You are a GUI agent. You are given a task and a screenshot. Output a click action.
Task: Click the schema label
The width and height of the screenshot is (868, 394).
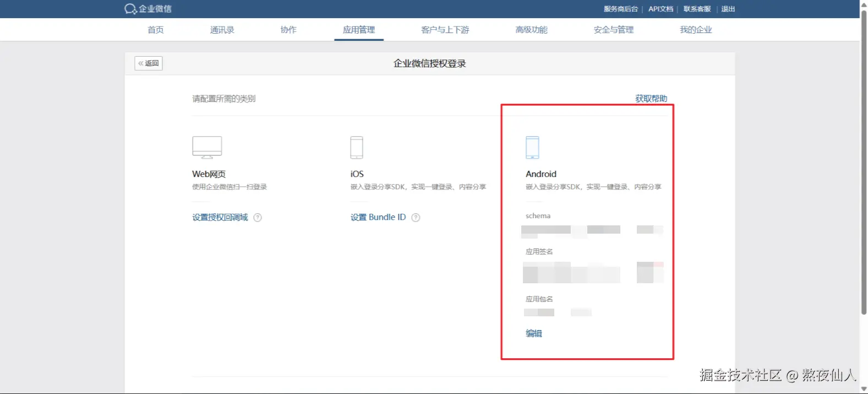(538, 216)
